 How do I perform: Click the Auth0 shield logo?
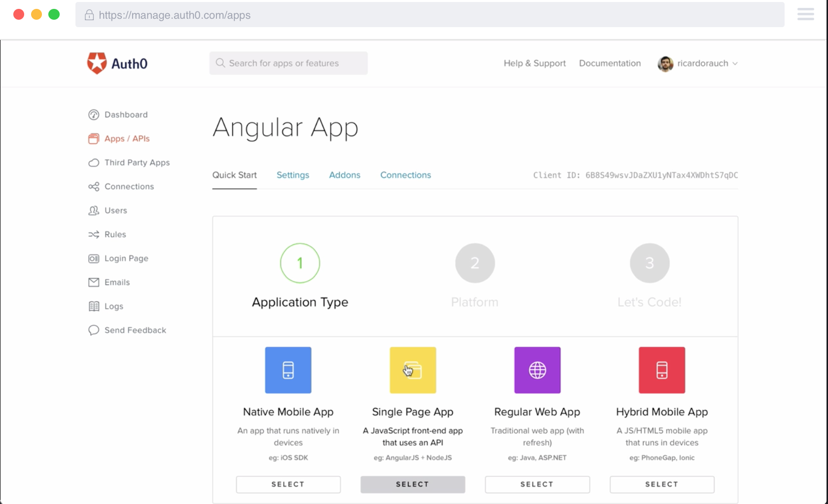[x=97, y=63]
